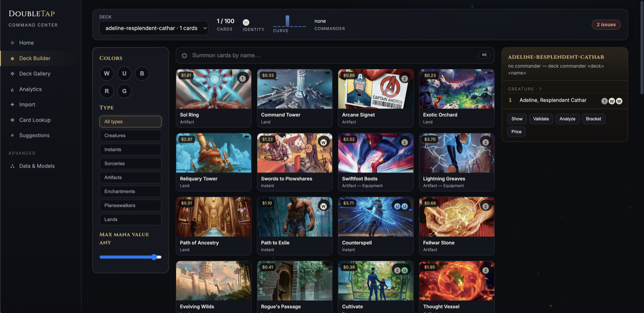Click the search circle icon in summon bar
This screenshot has height=313, width=644.
pos(184,56)
